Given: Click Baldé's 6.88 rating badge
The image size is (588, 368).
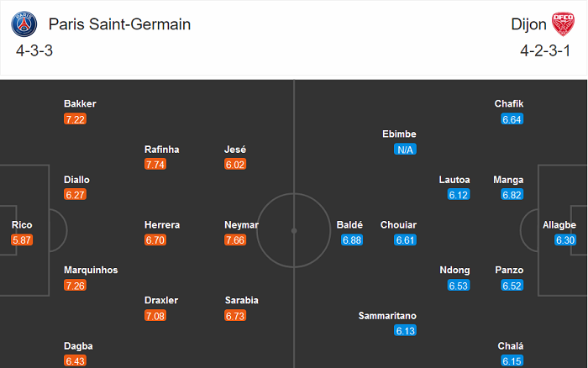Looking at the screenshot, I should [352, 240].
